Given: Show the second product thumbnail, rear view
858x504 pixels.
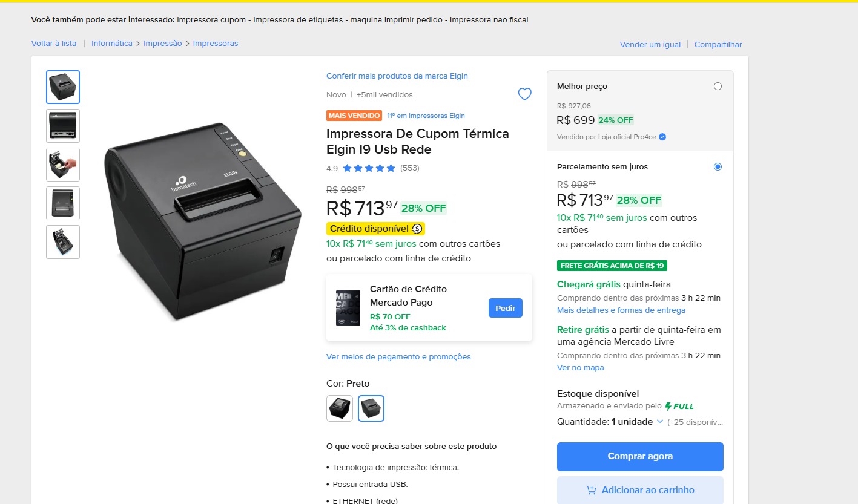Looking at the screenshot, I should [x=63, y=126].
